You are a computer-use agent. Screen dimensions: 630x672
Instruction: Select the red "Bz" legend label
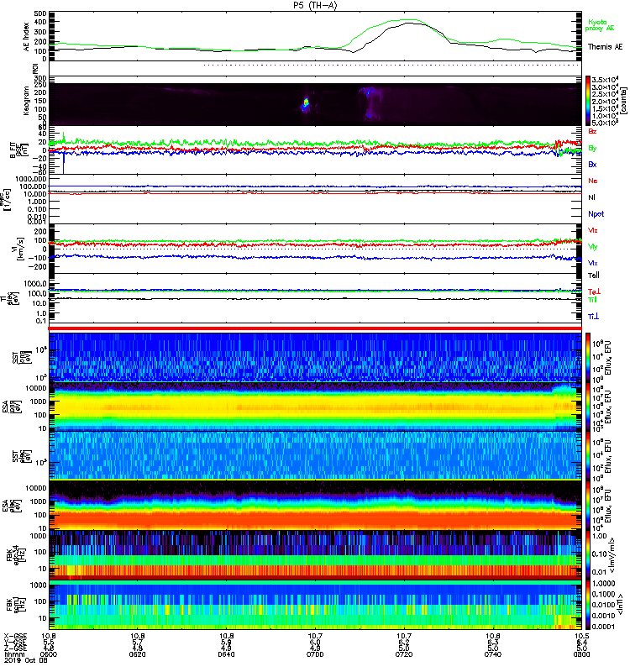592,132
